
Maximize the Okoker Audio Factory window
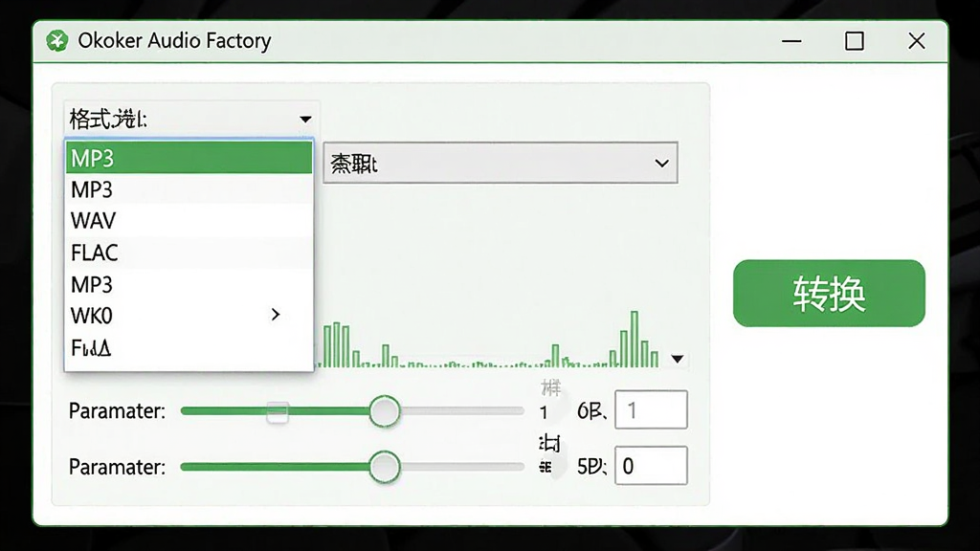point(855,41)
